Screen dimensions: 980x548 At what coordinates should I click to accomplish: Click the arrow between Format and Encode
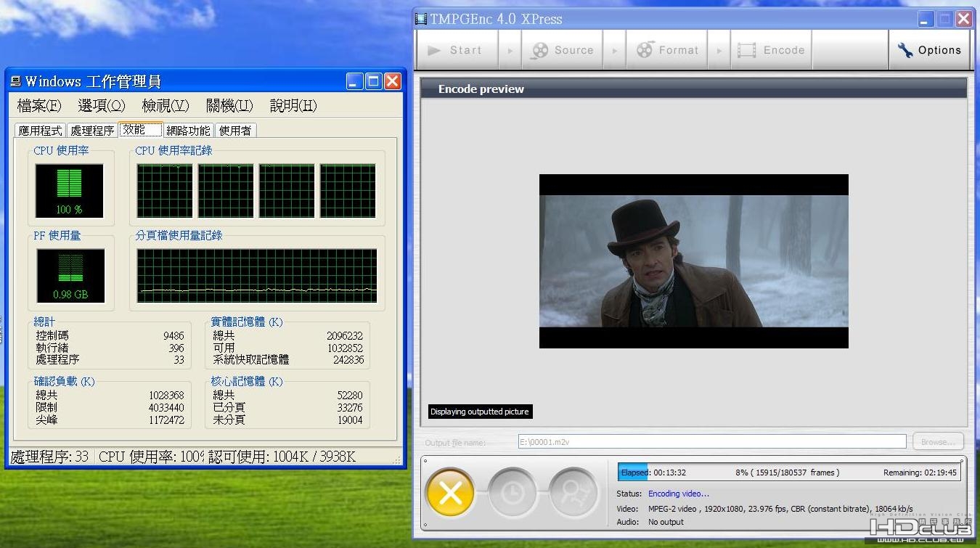pos(719,50)
